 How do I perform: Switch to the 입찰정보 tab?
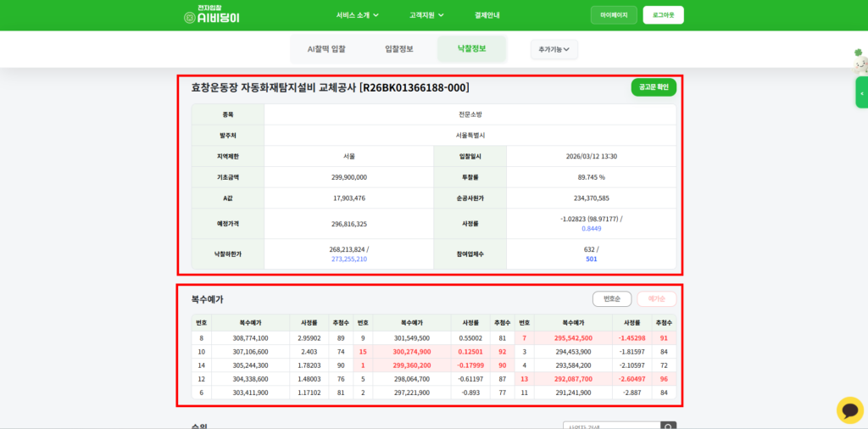(x=399, y=49)
